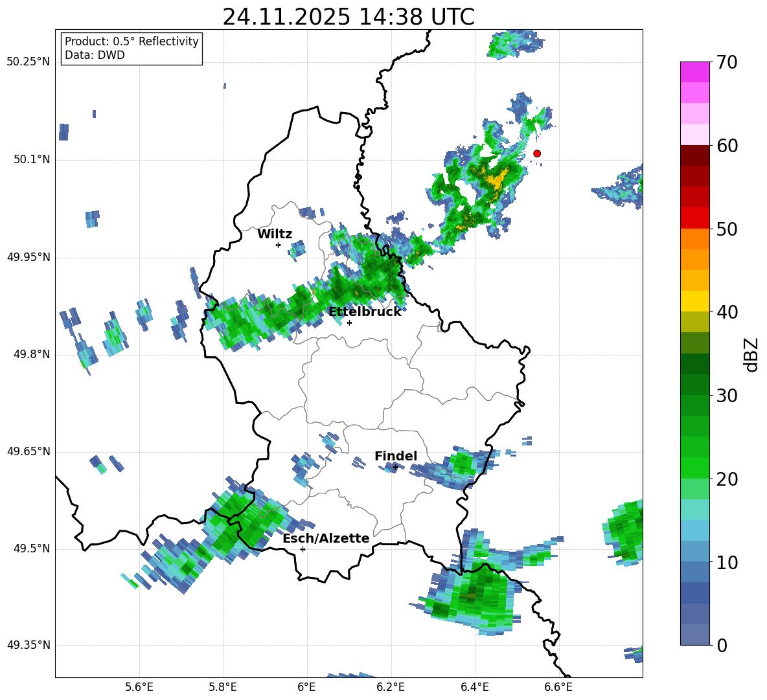Pick the yellow colorbar segment at 40
The image size is (767, 700).
pyautogui.click(x=694, y=301)
